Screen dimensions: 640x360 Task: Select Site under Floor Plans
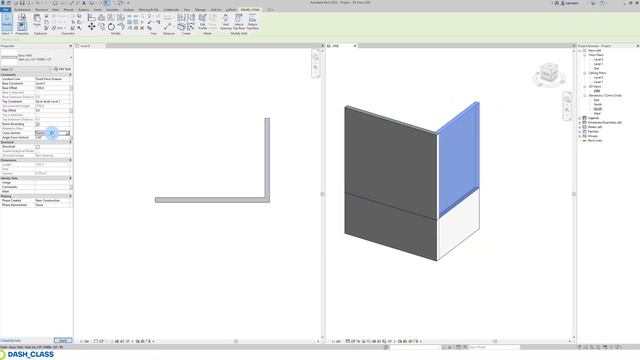click(x=596, y=69)
